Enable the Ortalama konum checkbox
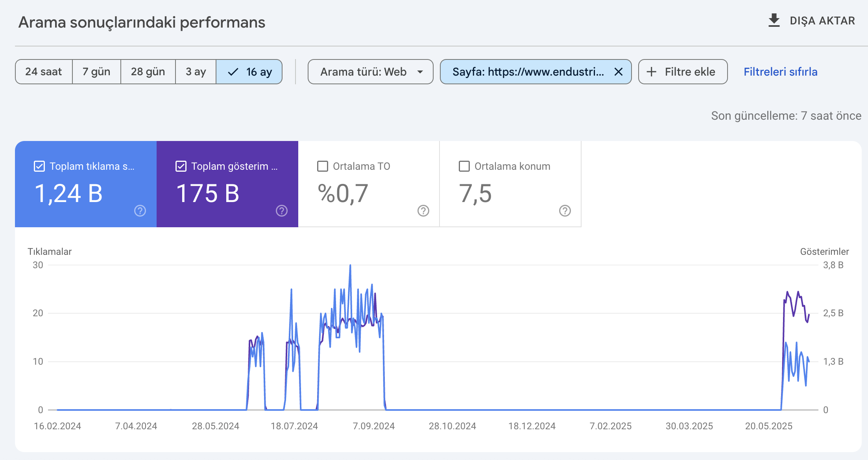The image size is (868, 460). pyautogui.click(x=464, y=166)
